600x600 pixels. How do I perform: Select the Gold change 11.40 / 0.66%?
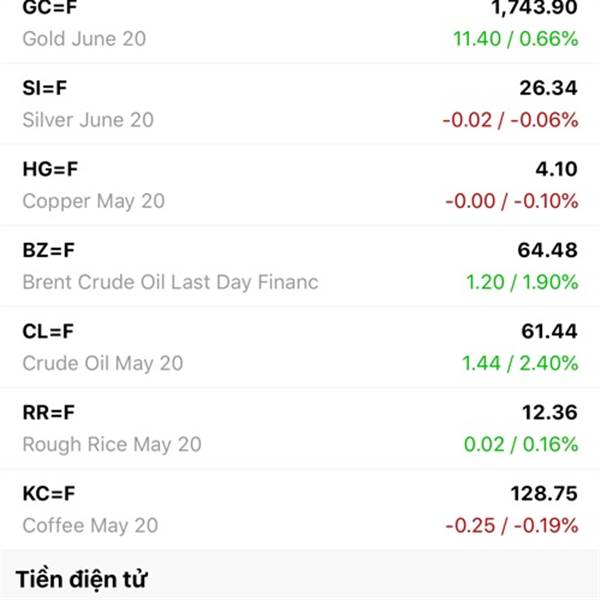pyautogui.click(x=515, y=39)
